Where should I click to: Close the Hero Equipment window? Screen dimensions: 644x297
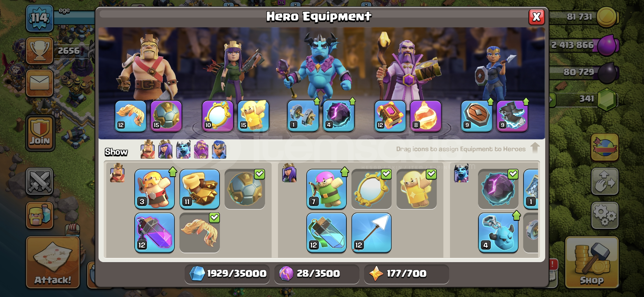536,17
